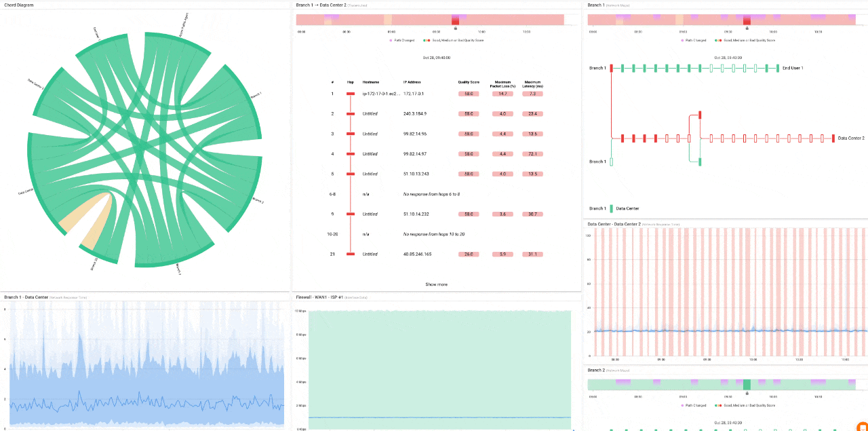Image resolution: width=868 pixels, height=431 pixels.
Task: Click the time scrubber handle below the timeline
Action: 455,28
